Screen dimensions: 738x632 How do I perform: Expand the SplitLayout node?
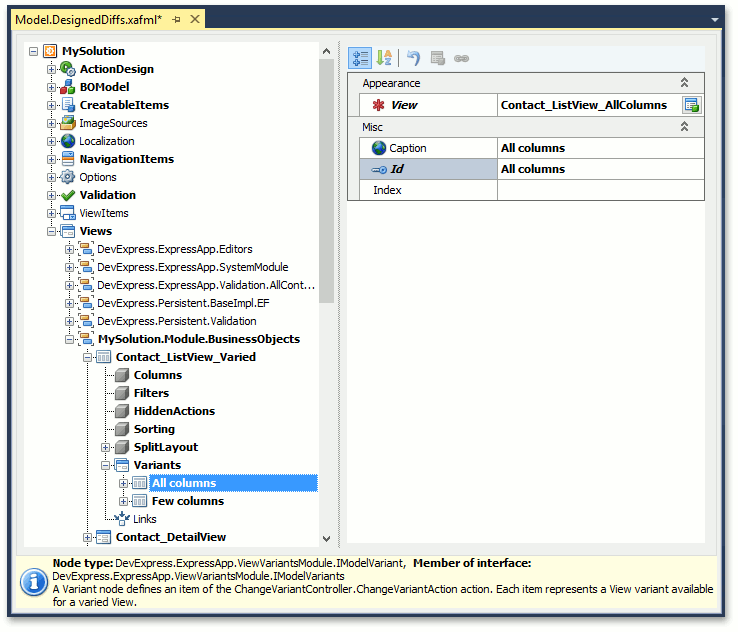[105, 447]
